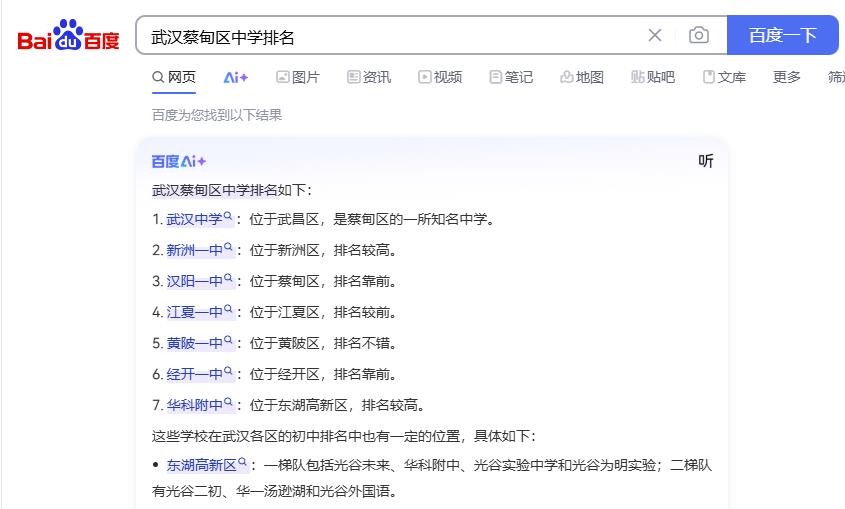Image resolution: width=845 pixels, height=509 pixels.
Task: Open the 黄陂一中 link
Action: coord(194,343)
